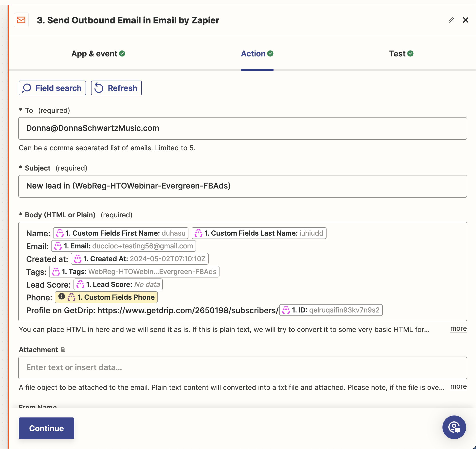Click the Refresh fields button
The height and width of the screenshot is (449, 476).
116,88
